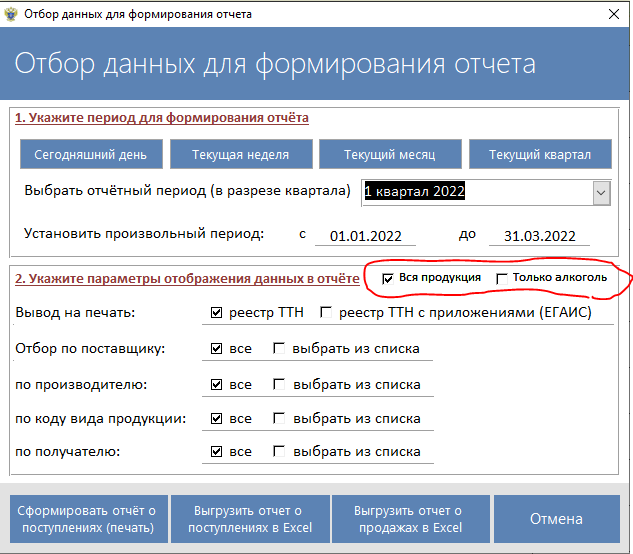Click the start date field 01.01.2022
Screen dimensions: 633x554
pos(365,236)
